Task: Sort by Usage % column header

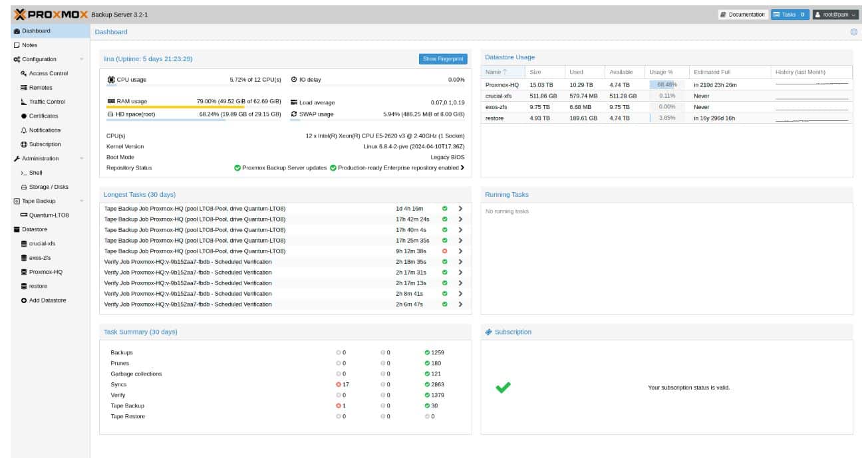Action: coord(666,72)
